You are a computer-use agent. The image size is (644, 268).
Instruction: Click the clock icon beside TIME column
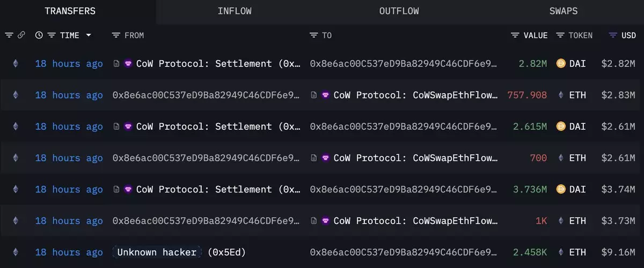39,35
